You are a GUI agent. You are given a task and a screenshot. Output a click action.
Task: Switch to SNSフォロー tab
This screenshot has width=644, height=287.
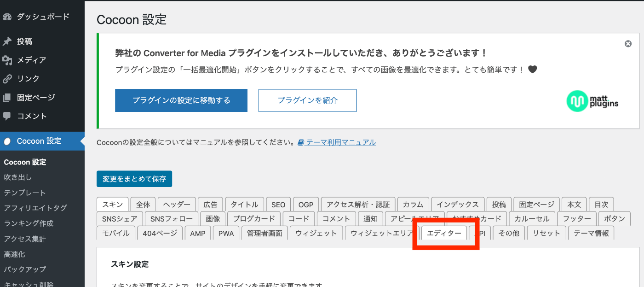[172, 219]
